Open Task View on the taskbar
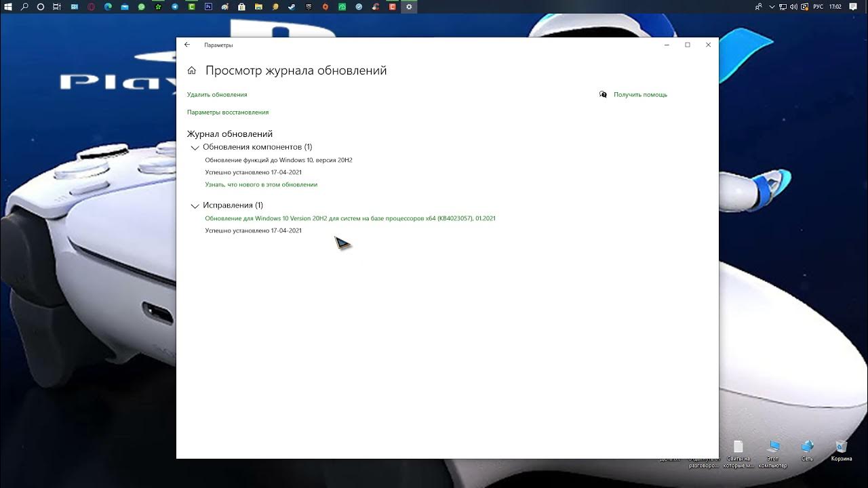This screenshot has height=488, width=868. [x=57, y=7]
